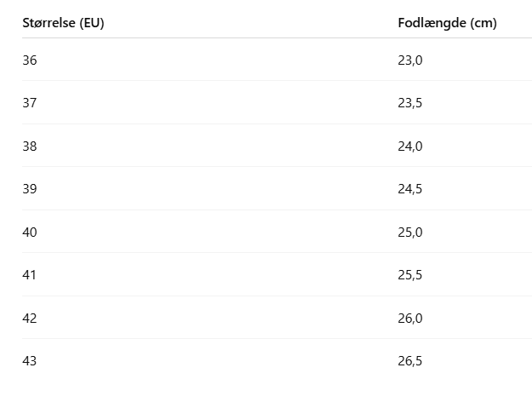Image resolution: width=532 pixels, height=402 pixels.
Task: Choose the size 42 cell
Action: point(30,319)
